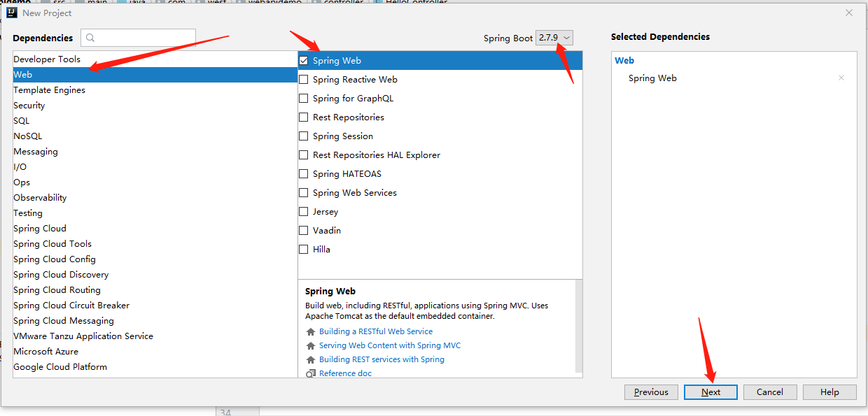Click home icon beside Serving Web Content
This screenshot has height=416, width=868.
(311, 346)
